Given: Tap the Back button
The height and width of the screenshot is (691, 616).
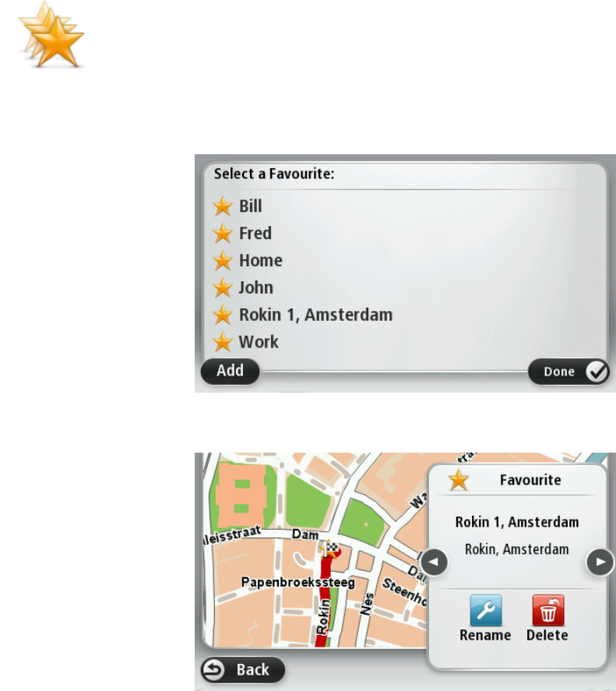Looking at the screenshot, I should tap(243, 670).
